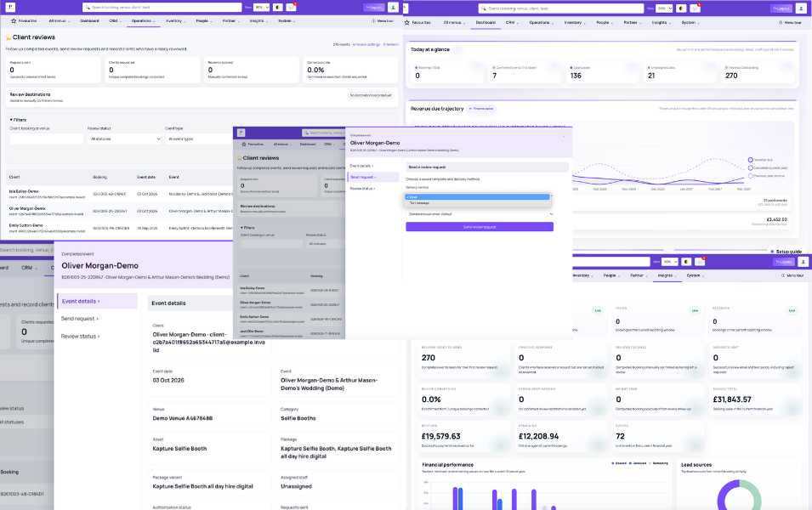Open zoom percentage dropdown in bottom-right Insights window
This screenshot has width=812, height=510.
(670, 262)
